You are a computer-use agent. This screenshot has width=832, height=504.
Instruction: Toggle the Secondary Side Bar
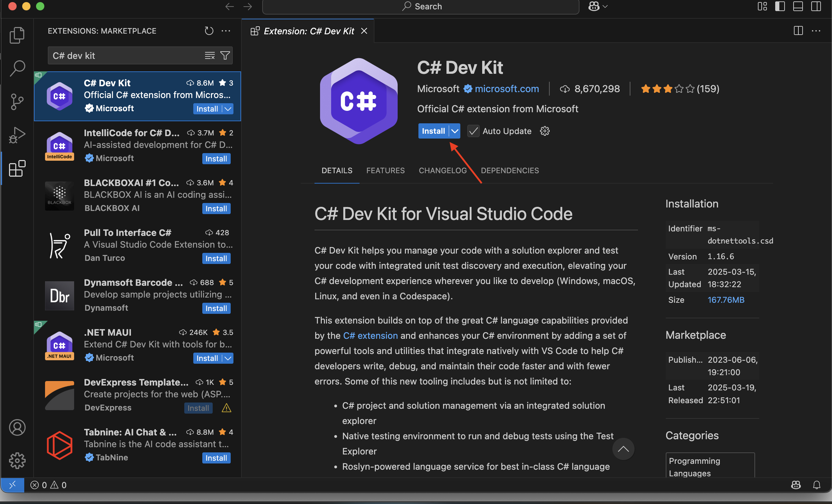point(816,7)
